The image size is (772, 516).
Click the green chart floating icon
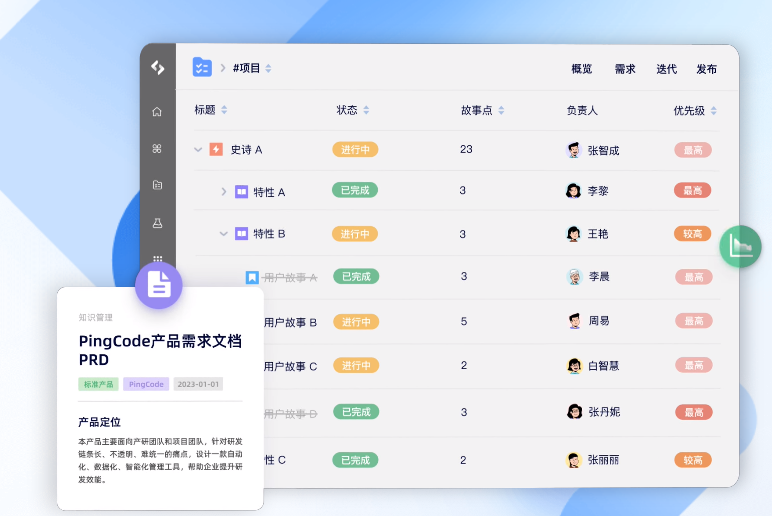pyautogui.click(x=740, y=246)
